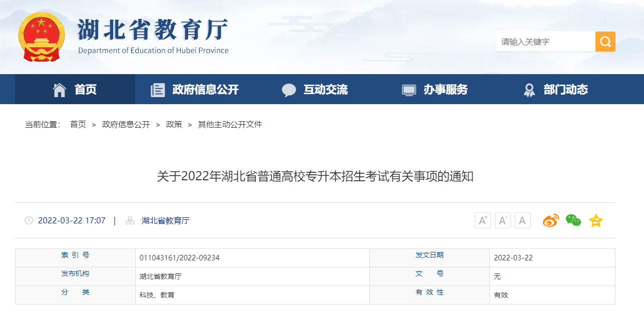Click the house icon beside 首页

click(x=60, y=90)
